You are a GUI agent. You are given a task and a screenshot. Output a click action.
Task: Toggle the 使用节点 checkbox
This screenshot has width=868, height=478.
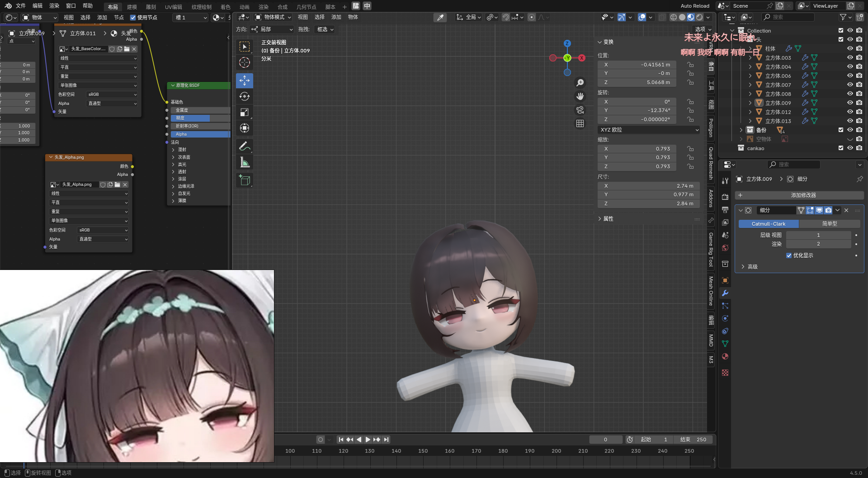pos(133,18)
